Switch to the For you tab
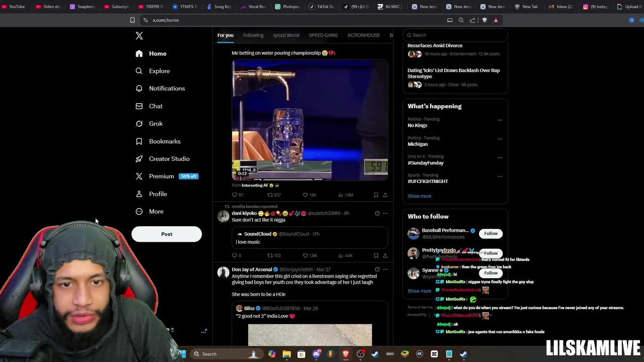The height and width of the screenshot is (362, 644). (x=225, y=35)
